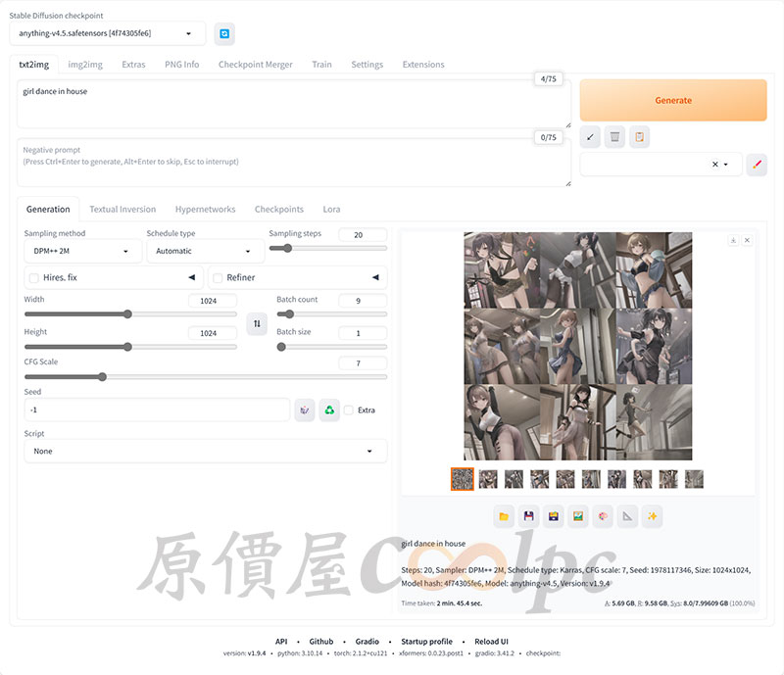The width and height of the screenshot is (784, 675).
Task: Open images output folder icon
Action: [504, 516]
